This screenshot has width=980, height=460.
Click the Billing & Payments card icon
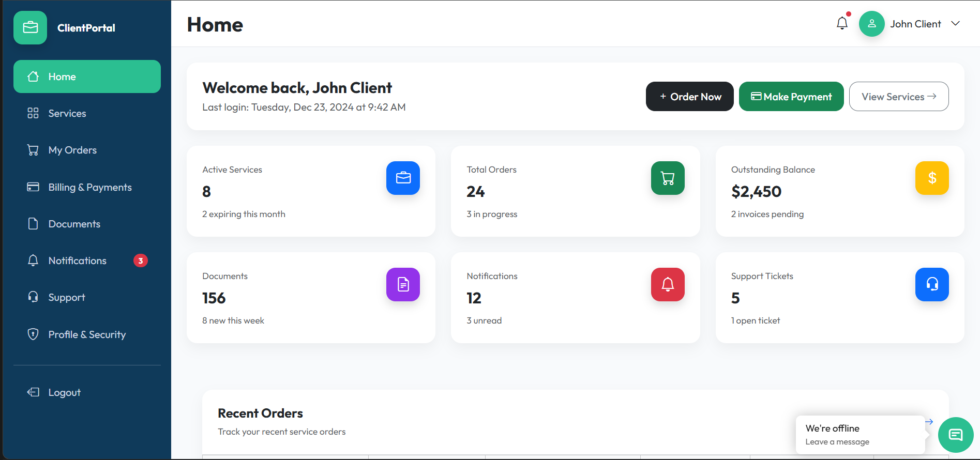click(x=33, y=187)
